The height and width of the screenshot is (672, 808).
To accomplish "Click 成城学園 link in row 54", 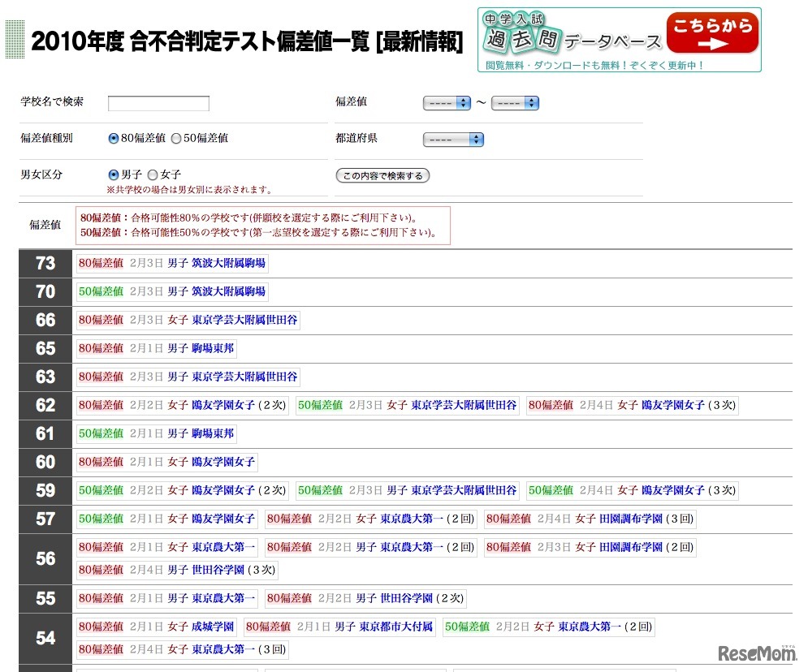I will tap(213, 627).
